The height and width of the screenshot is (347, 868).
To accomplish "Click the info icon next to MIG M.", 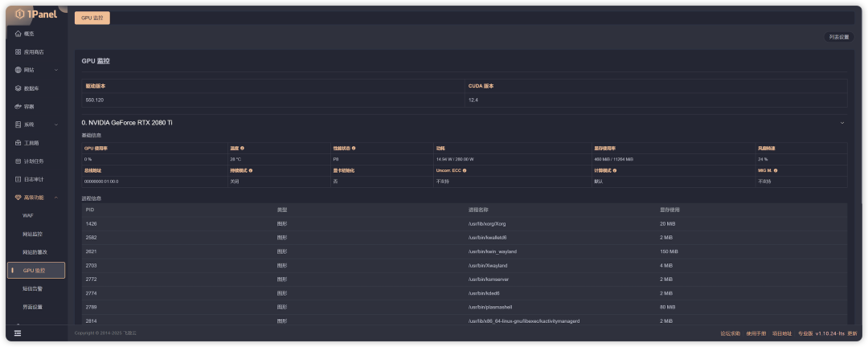I will 776,170.
